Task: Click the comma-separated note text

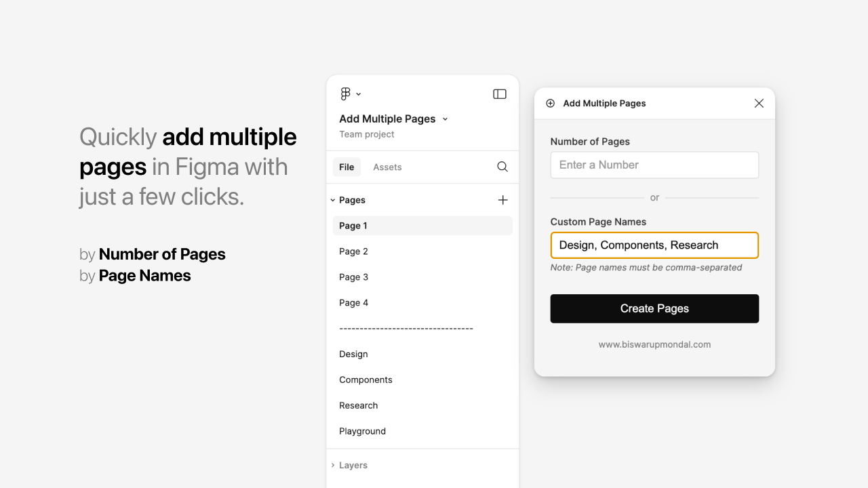Action: [646, 268]
